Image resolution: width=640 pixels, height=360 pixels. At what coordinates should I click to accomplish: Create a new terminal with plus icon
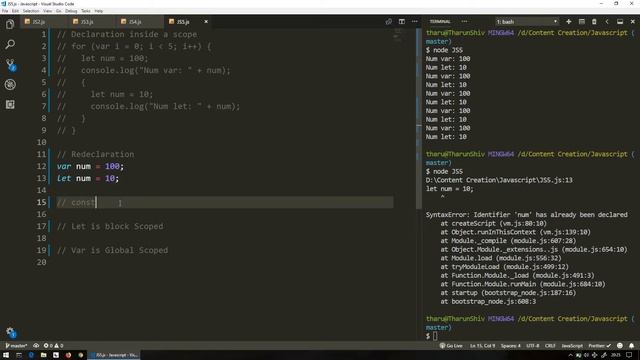pos(569,22)
